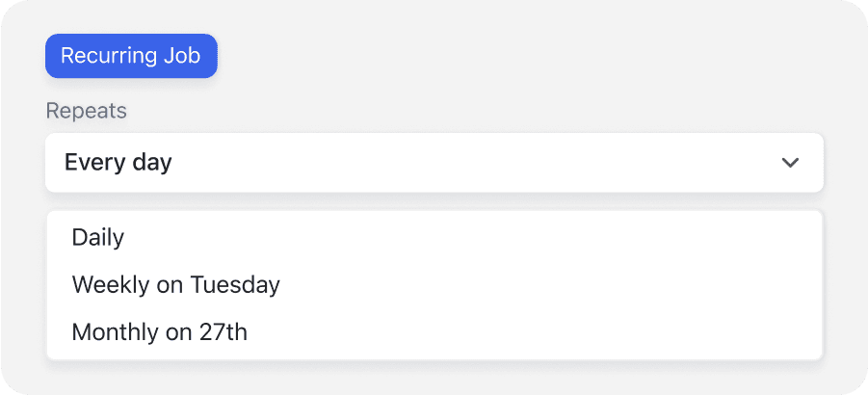Choose Weekly on Tuesday from the list
This screenshot has width=868, height=395.
(x=175, y=285)
